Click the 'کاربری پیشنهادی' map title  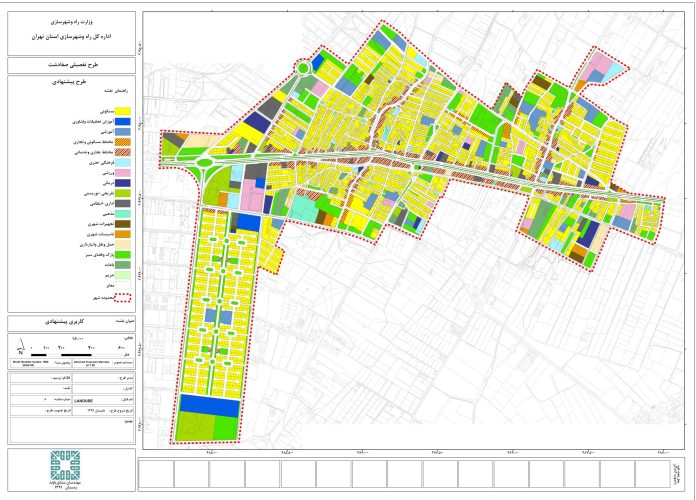tap(65, 321)
